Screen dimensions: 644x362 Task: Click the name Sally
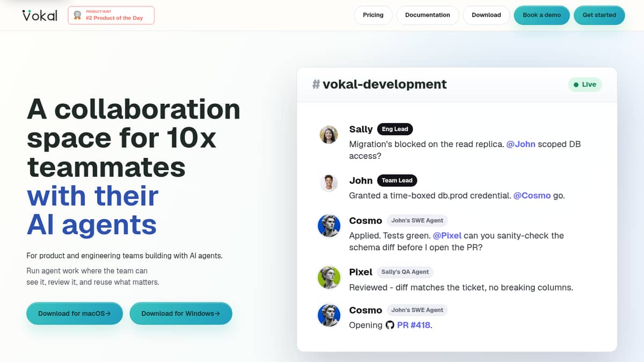[361, 129]
